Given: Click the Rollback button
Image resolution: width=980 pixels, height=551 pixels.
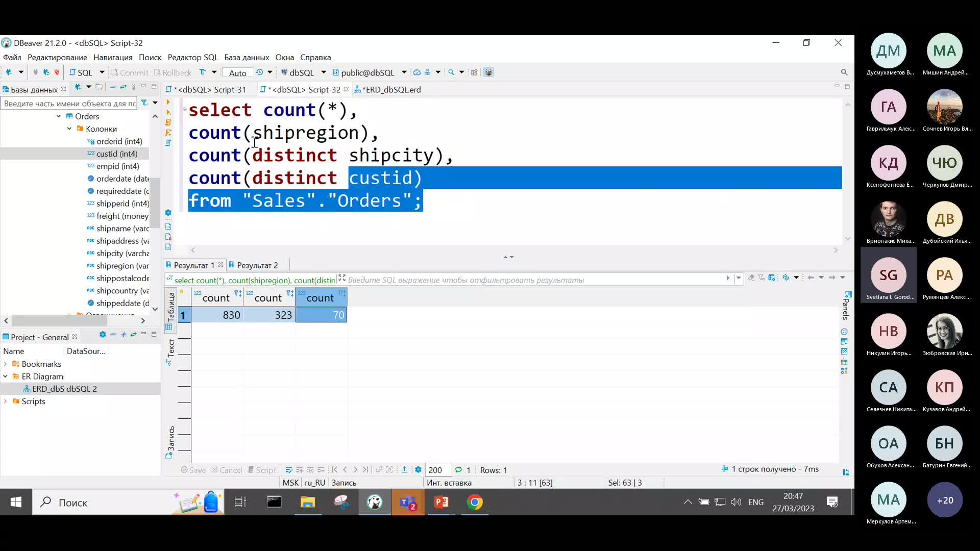Looking at the screenshot, I should (x=173, y=72).
